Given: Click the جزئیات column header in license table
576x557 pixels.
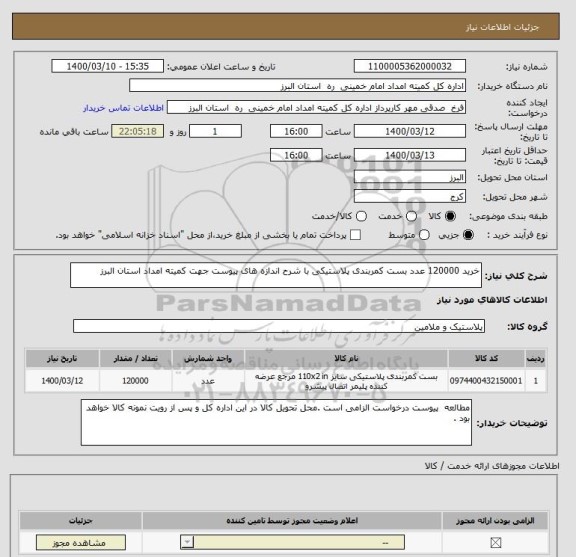Looking at the screenshot, I should [80, 521].
